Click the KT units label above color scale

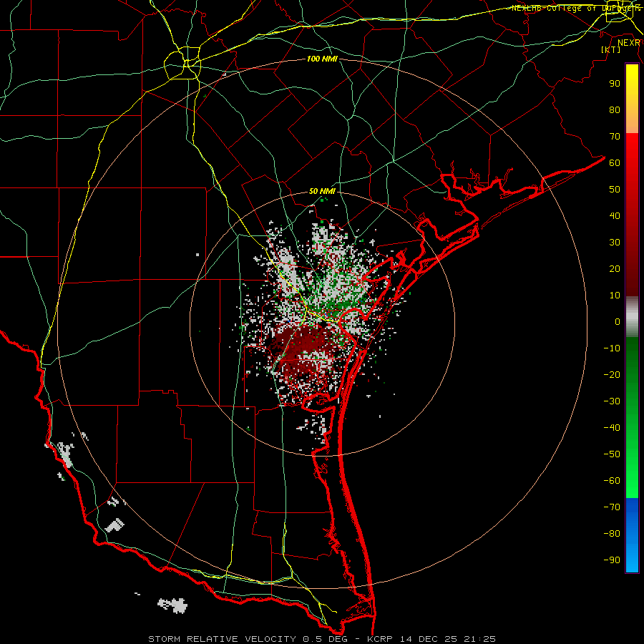[611, 49]
